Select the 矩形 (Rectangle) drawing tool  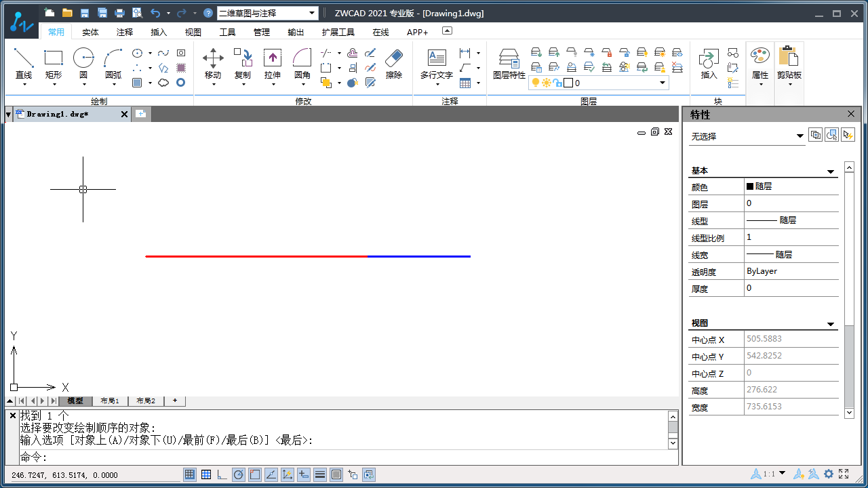(54, 63)
